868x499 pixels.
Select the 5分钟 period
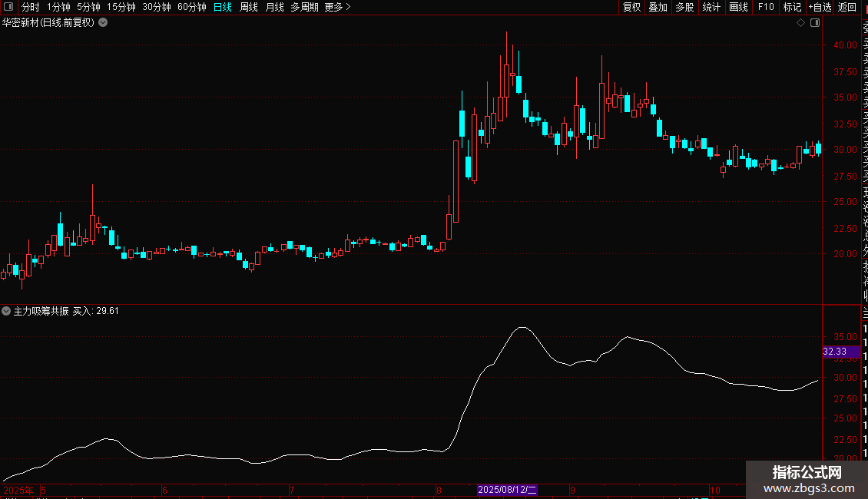tap(88, 7)
